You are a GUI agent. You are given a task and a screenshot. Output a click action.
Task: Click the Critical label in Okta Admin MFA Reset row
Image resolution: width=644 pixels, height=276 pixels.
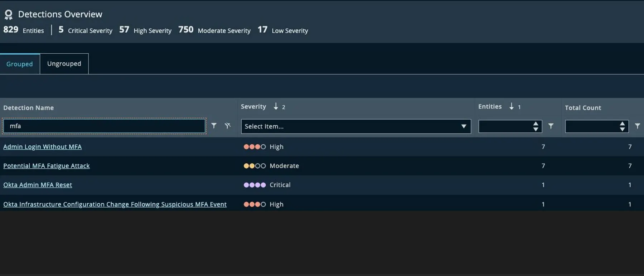coord(280,185)
